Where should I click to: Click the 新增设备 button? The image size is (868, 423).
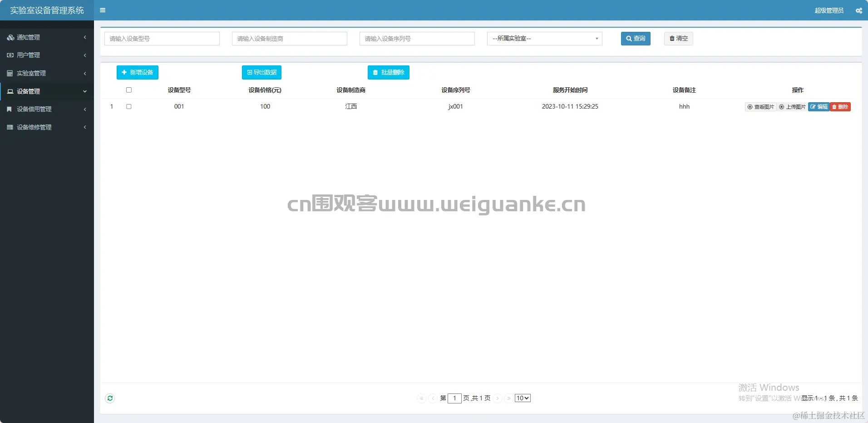(138, 72)
